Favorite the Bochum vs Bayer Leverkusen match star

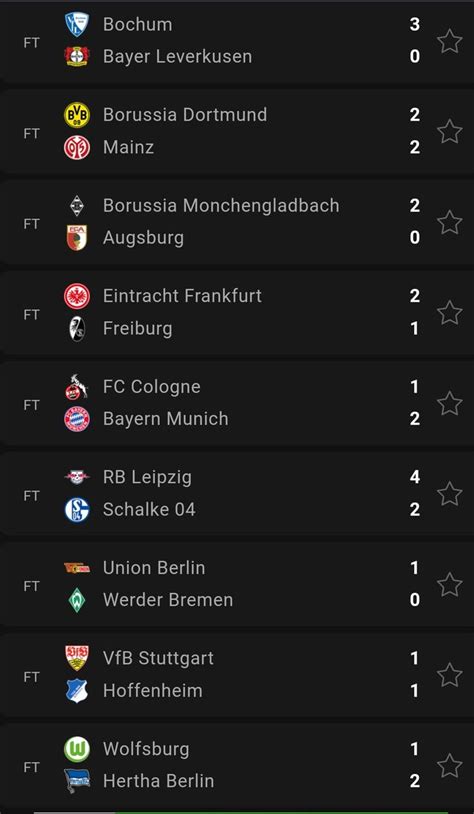click(450, 41)
